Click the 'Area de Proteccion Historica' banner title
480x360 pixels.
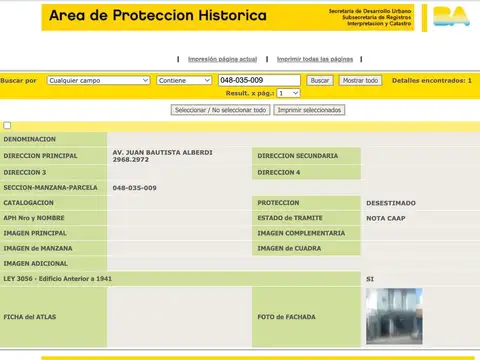pos(158,15)
